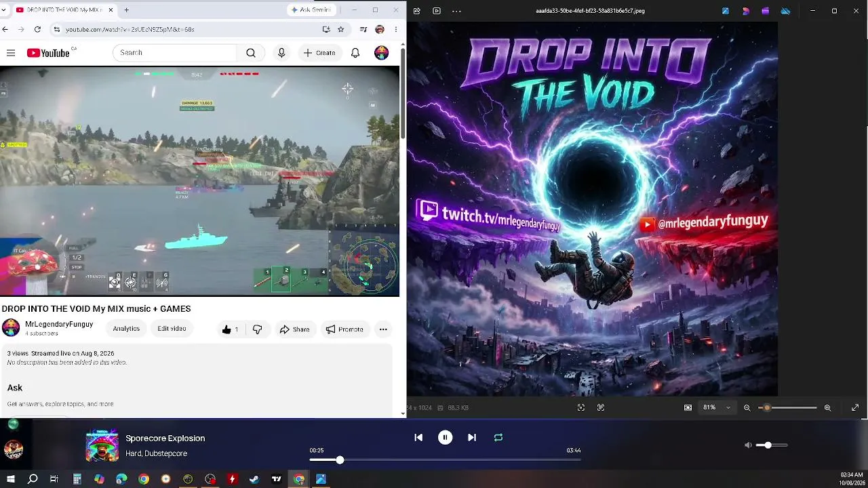
Task: Open taskbar Search
Action: (x=33, y=479)
